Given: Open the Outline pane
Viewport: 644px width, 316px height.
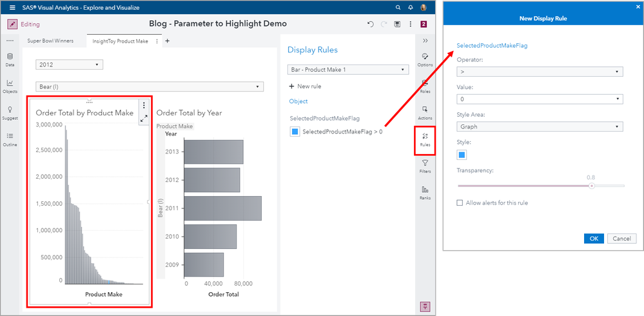Looking at the screenshot, I should click(10, 139).
